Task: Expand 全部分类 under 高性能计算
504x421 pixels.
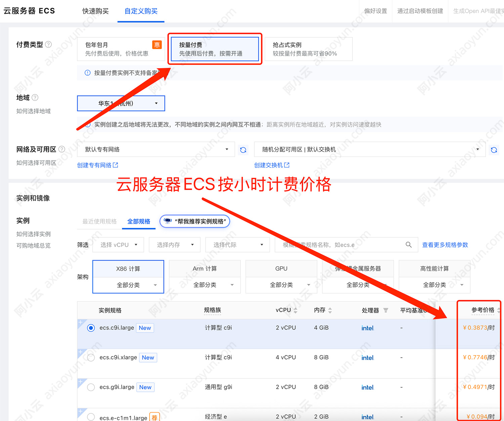Action: [434, 285]
